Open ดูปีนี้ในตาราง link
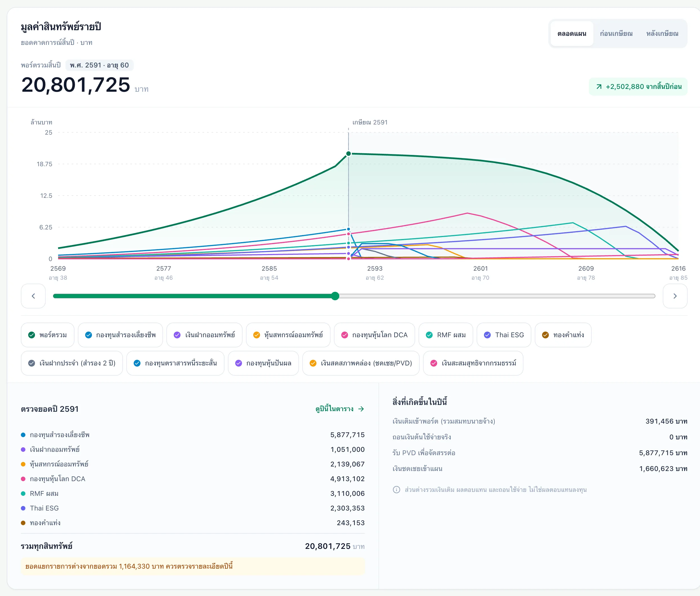This screenshot has width=700, height=596. (x=340, y=409)
